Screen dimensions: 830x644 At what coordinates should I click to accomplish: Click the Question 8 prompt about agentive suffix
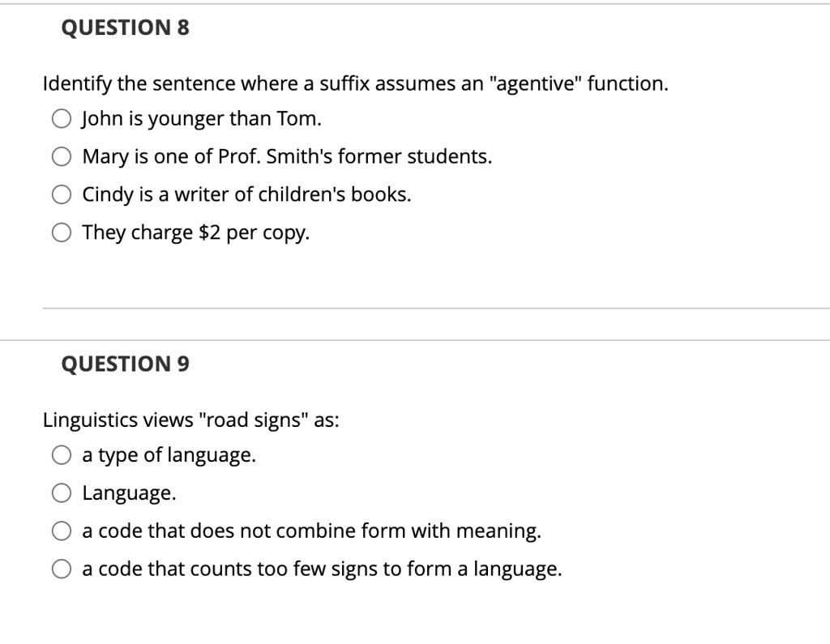355,83
